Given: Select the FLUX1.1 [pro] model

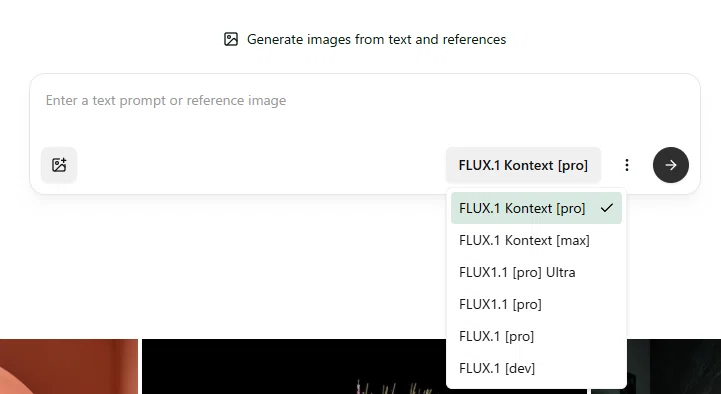Looking at the screenshot, I should pos(536,304).
